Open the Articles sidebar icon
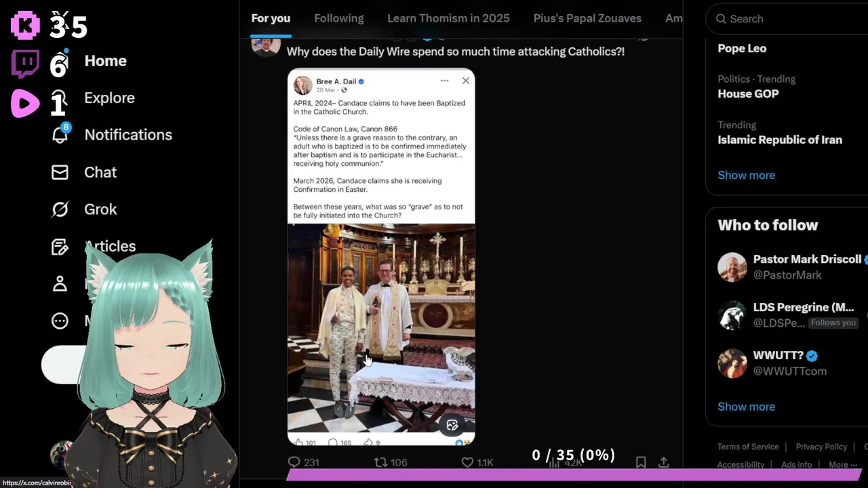868x488 pixels. (60, 247)
